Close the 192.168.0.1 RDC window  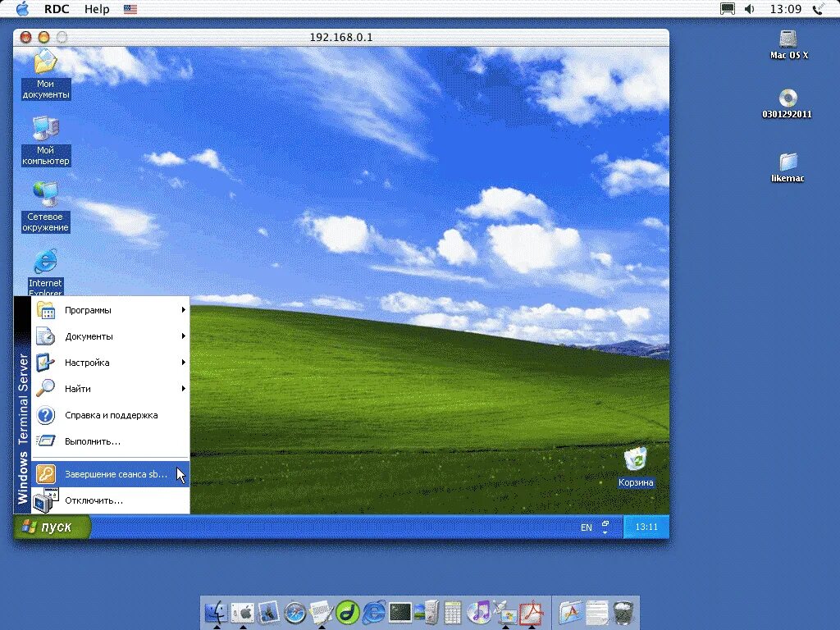pos(25,37)
